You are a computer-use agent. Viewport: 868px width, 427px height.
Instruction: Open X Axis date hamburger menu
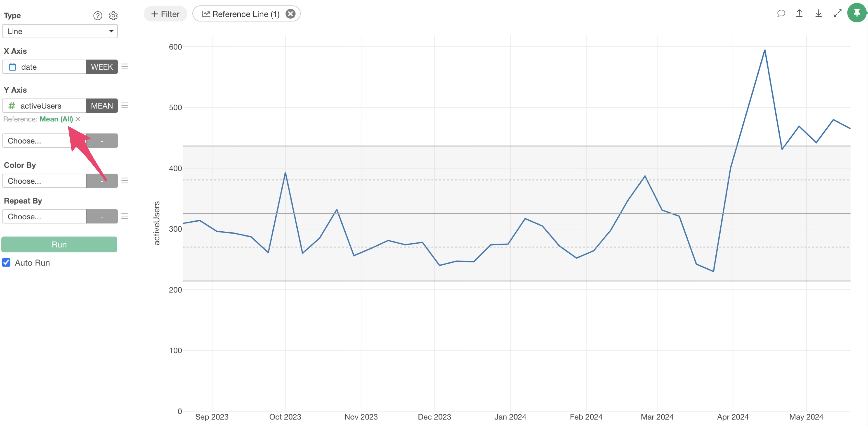point(125,66)
